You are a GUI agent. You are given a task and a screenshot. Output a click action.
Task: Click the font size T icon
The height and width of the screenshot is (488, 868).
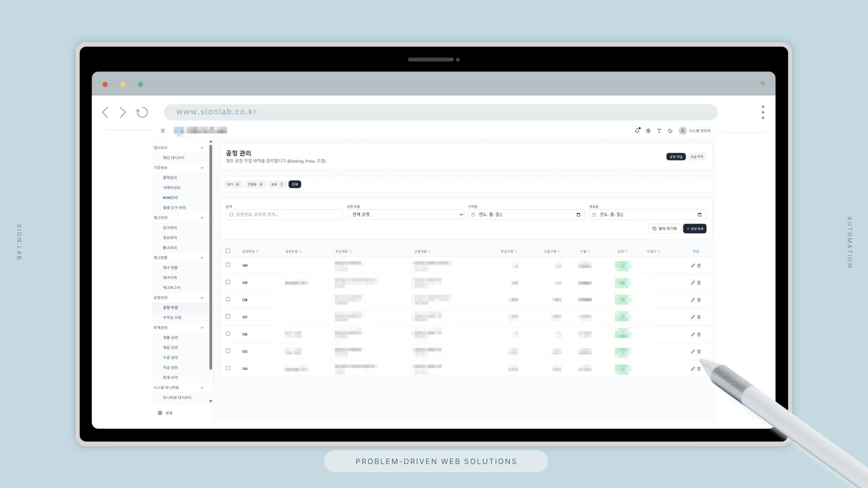[659, 131]
